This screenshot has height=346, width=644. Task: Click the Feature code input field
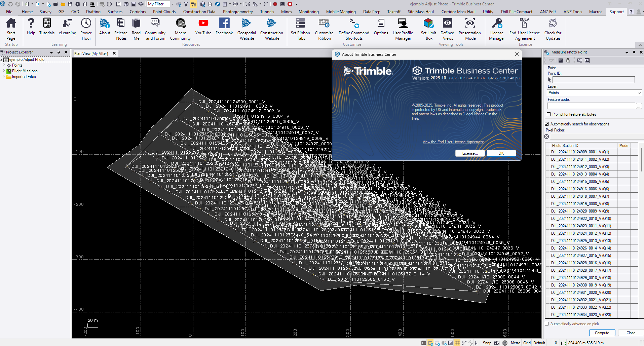[591, 106]
